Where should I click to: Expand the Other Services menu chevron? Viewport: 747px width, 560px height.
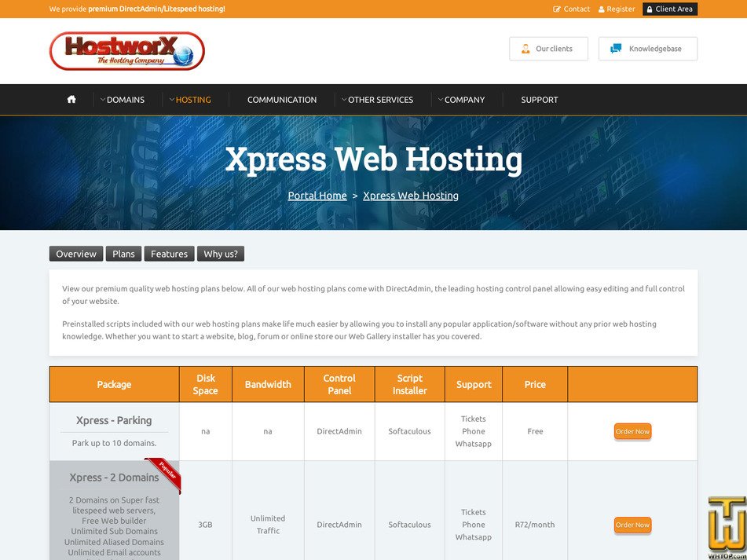(344, 100)
